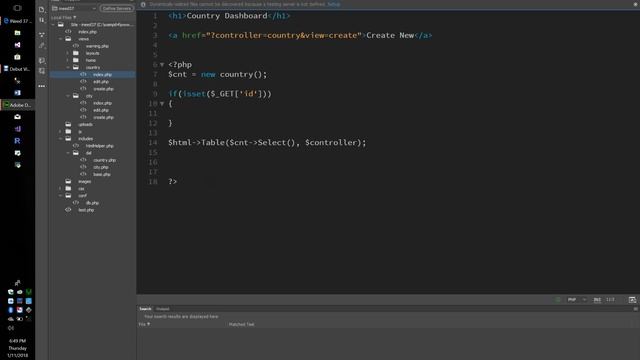Image resolution: width=640 pixels, height=360 pixels.
Task: Collapse code block at line 10
Action: click(x=162, y=104)
